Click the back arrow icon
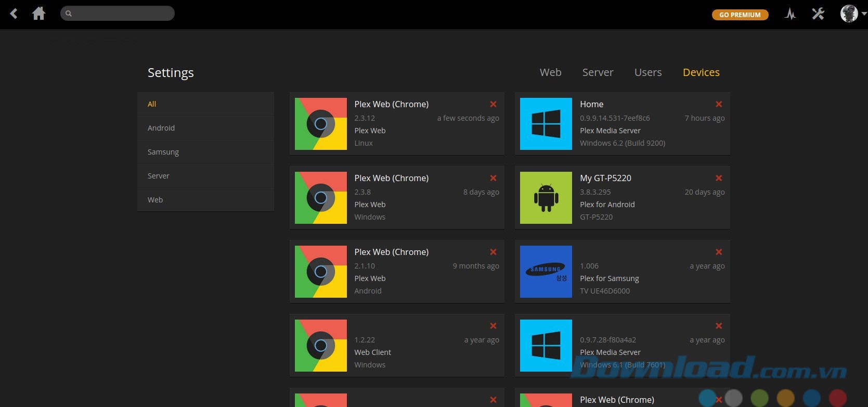868x407 pixels. point(14,14)
